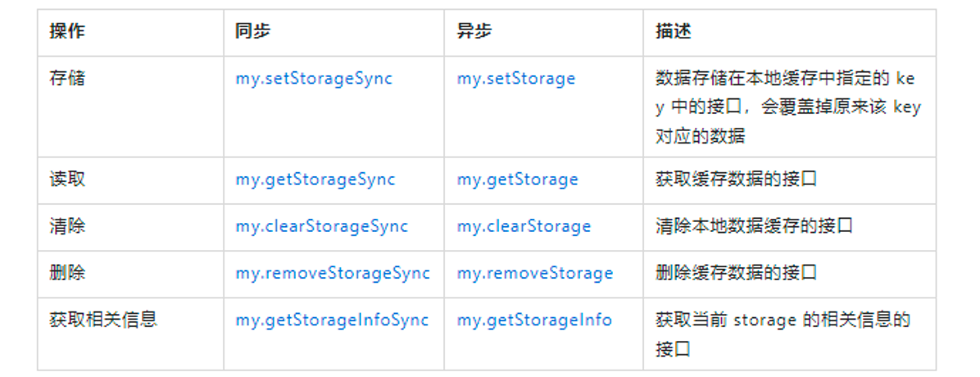Click the 存储 row label cell

click(x=67, y=79)
